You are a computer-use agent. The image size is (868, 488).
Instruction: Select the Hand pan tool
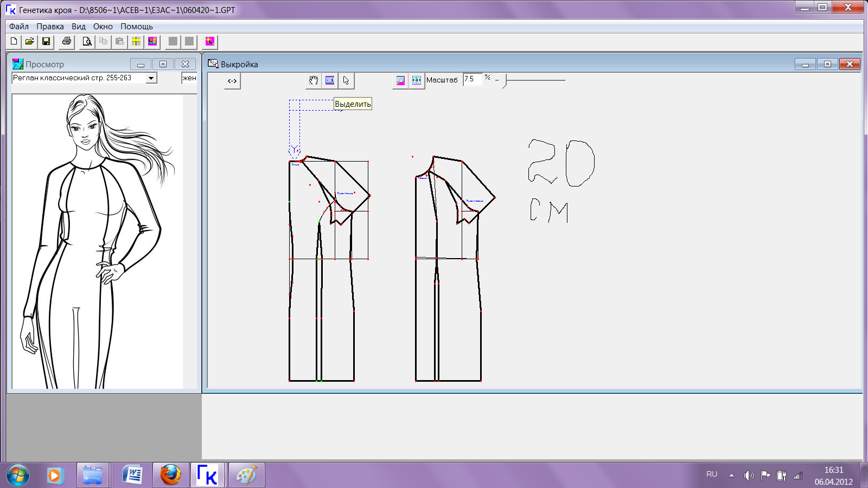click(x=314, y=80)
